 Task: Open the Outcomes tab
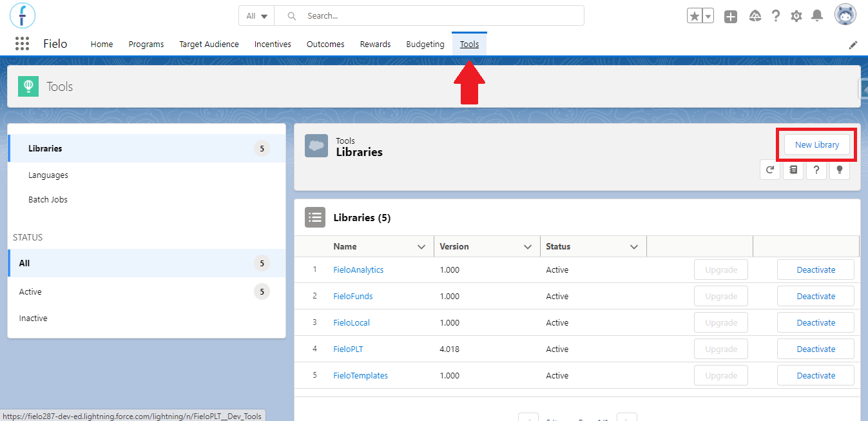(325, 44)
